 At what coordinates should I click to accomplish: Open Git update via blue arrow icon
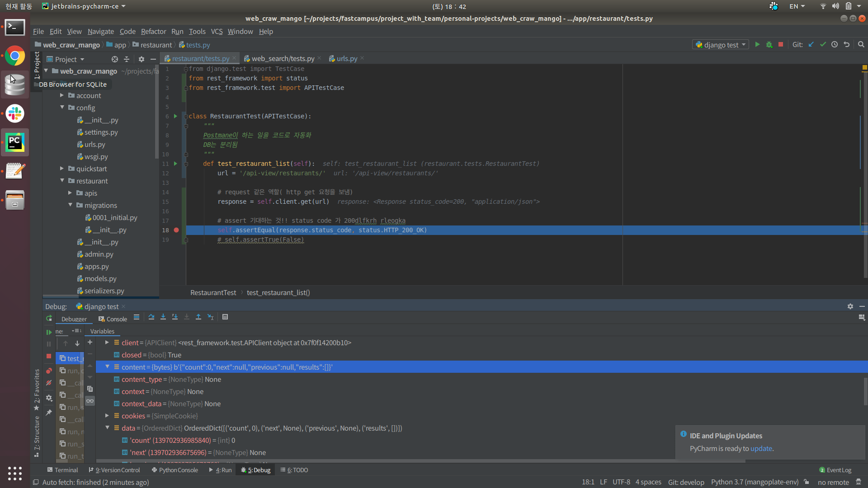[811, 45]
